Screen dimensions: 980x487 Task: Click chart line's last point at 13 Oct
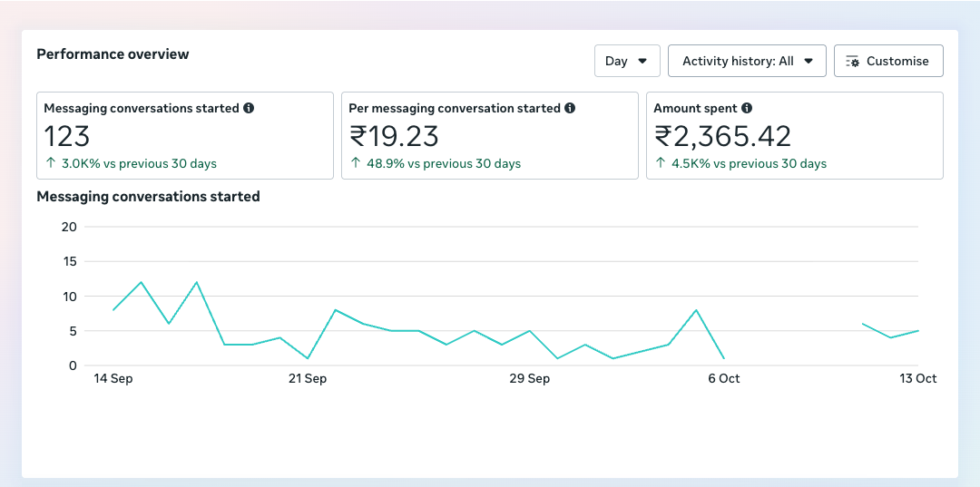click(918, 331)
